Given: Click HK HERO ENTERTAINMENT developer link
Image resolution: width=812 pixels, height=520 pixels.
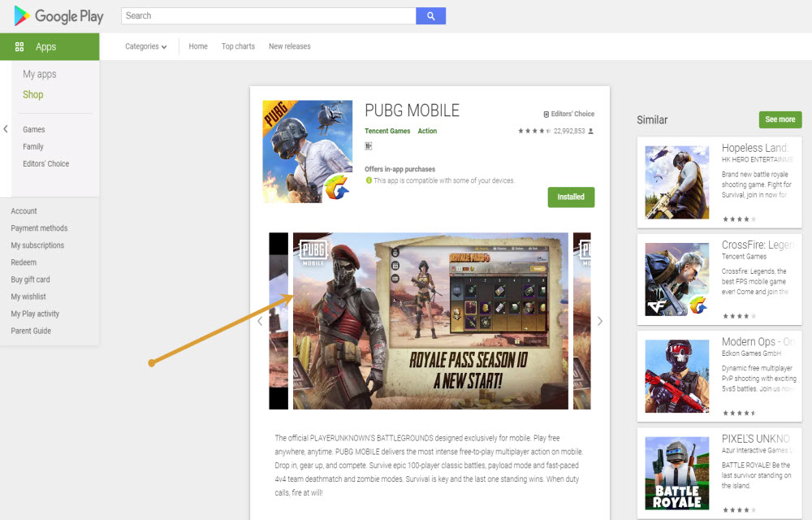Looking at the screenshot, I should tap(757, 159).
